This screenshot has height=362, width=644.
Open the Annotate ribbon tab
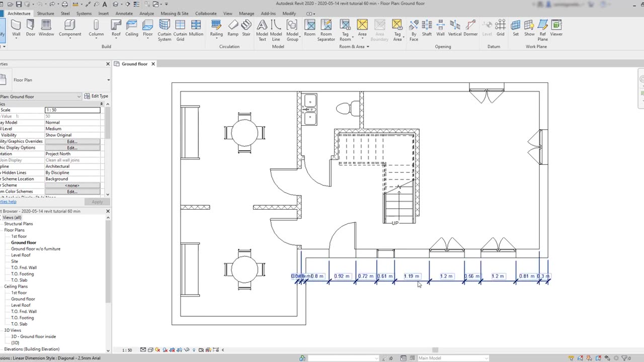click(124, 14)
